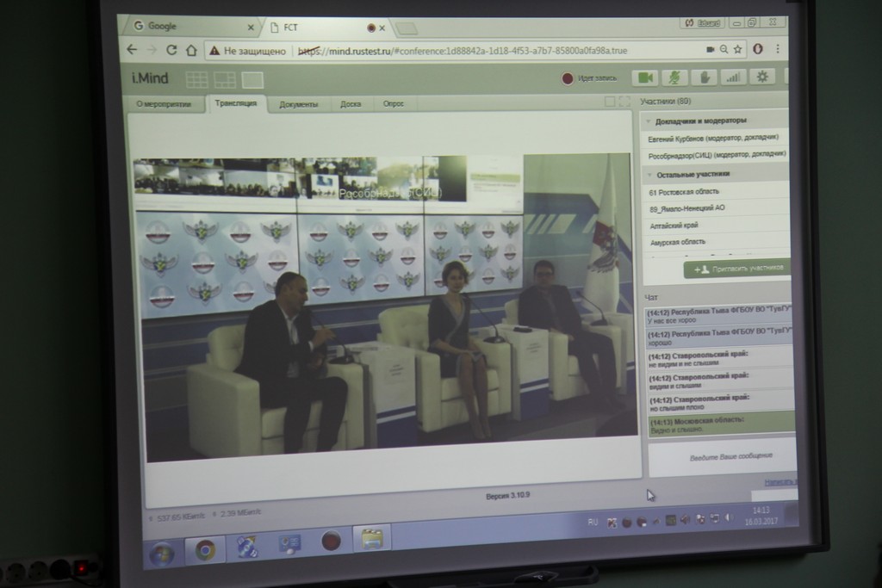
Task: Switch to the Документы tab
Action: [x=299, y=104]
